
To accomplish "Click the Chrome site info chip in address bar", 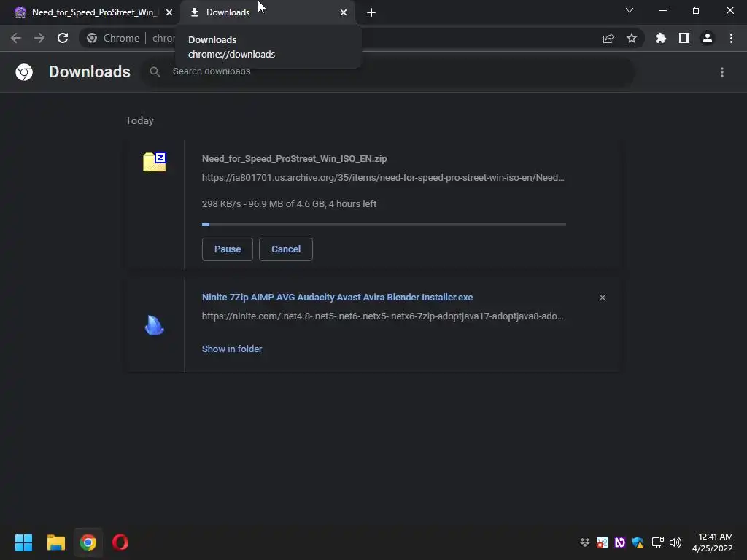I will pos(113,38).
